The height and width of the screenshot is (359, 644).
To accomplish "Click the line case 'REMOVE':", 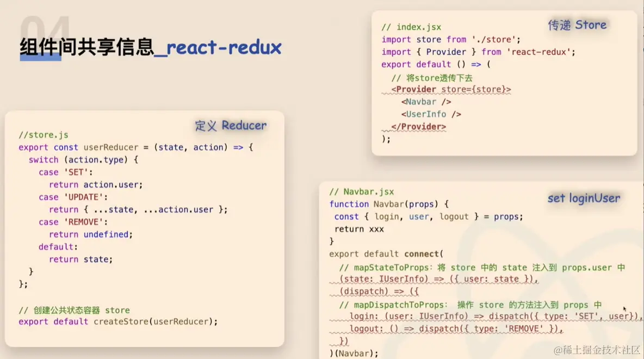I will point(73,222).
